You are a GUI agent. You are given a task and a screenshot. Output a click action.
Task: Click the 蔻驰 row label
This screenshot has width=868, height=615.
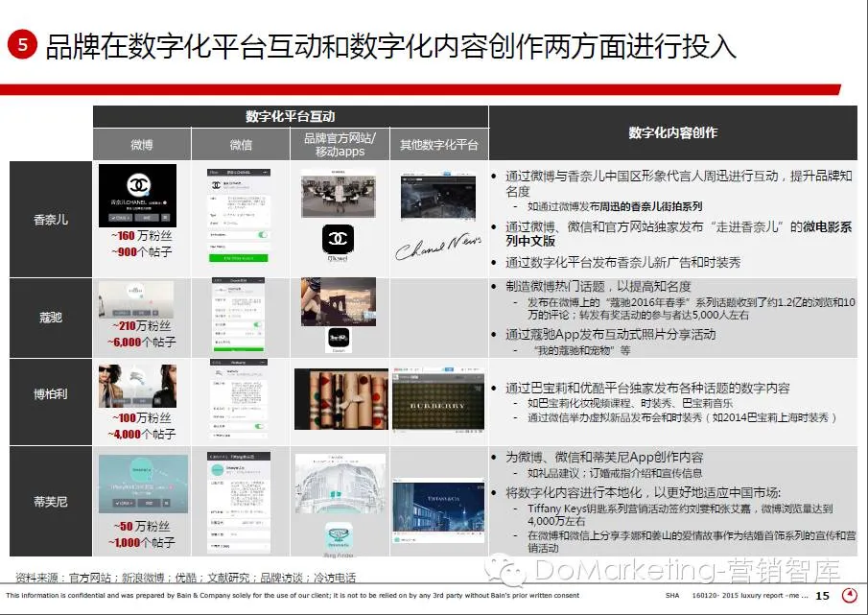click(51, 318)
